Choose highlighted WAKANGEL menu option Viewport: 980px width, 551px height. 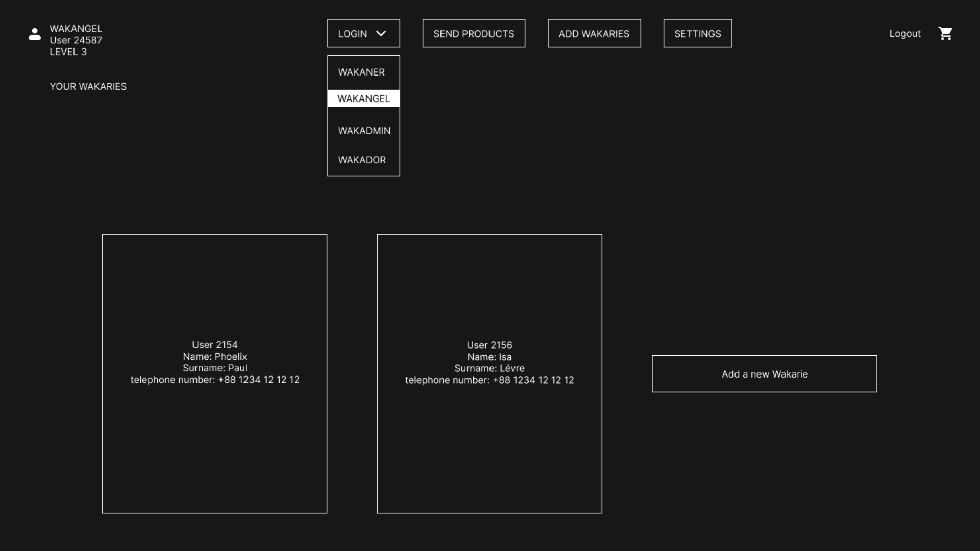point(363,98)
